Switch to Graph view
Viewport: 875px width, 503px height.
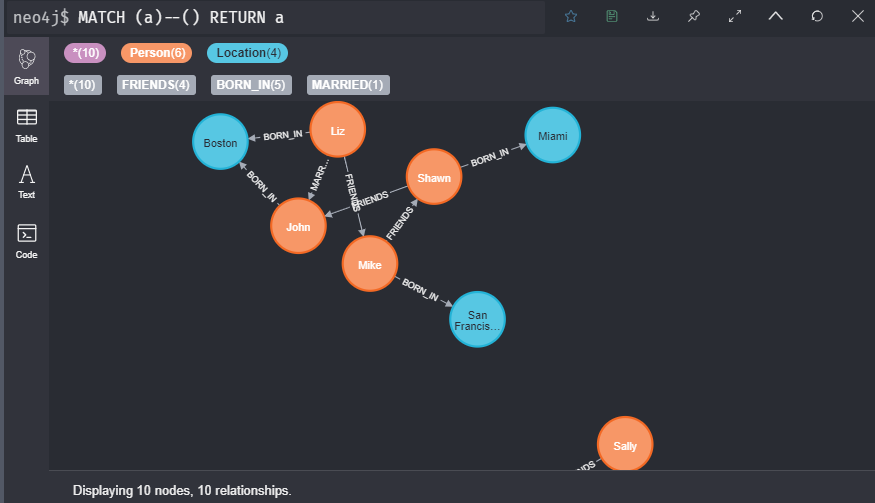pos(27,66)
